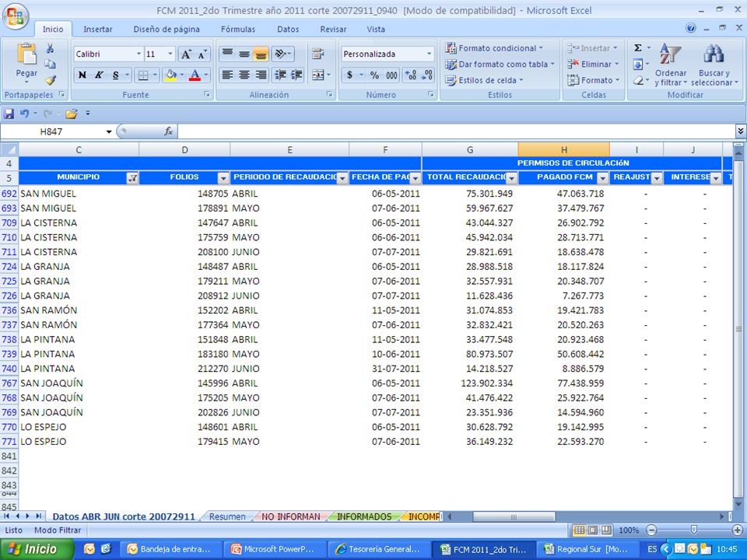Open the font size 11 dropdown
The height and width of the screenshot is (560, 747).
pos(170,54)
